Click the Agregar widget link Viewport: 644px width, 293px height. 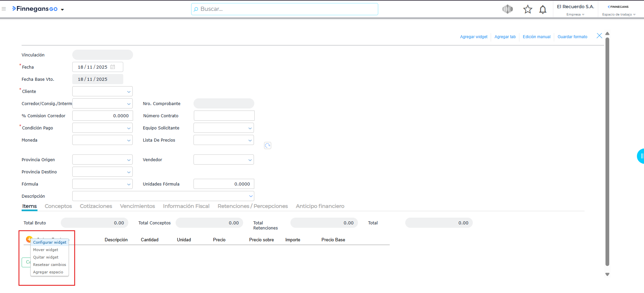(x=473, y=37)
